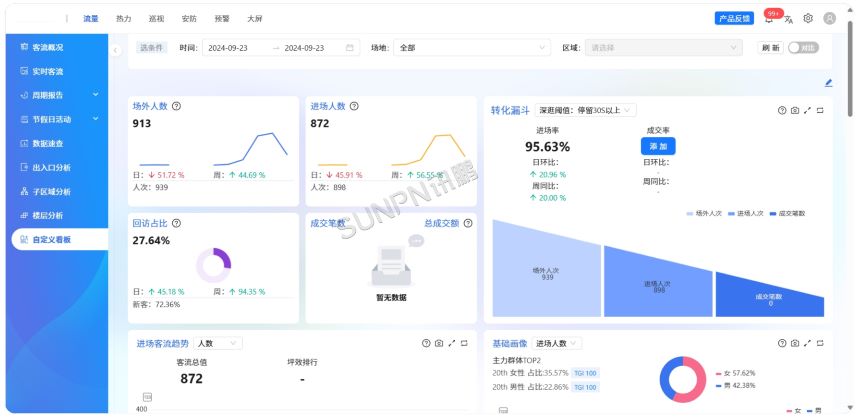Open the notification bell with 99+ badge
This screenshot has height=419, width=860.
coord(769,18)
